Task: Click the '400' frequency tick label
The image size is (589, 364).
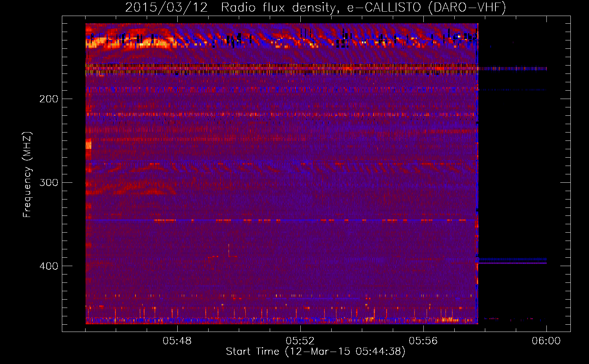Action: coord(49,266)
